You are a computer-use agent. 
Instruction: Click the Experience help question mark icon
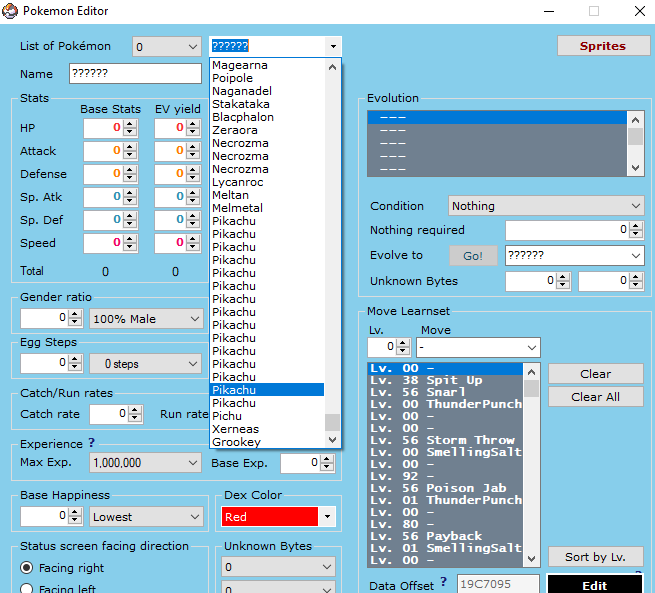pos(92,443)
